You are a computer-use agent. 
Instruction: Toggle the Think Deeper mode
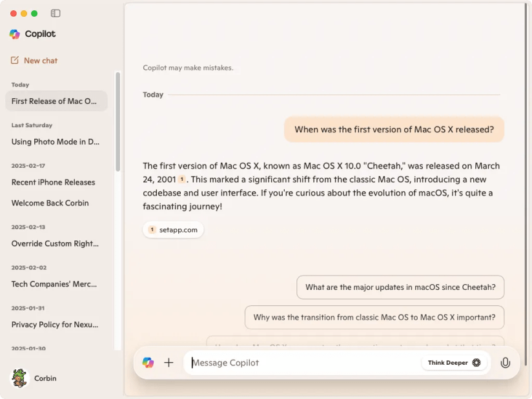click(x=454, y=362)
